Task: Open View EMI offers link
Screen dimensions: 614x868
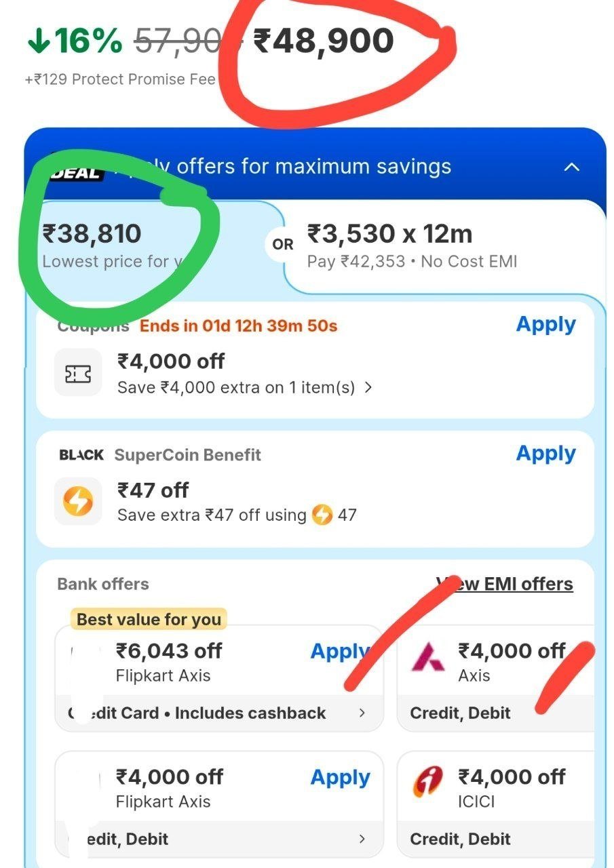Action: [x=505, y=584]
